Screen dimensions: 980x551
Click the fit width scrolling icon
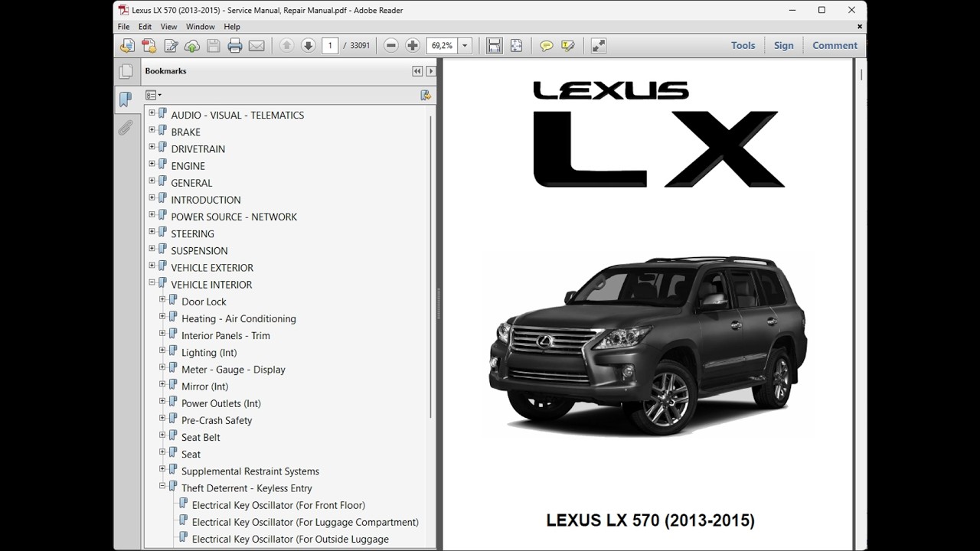click(495, 46)
